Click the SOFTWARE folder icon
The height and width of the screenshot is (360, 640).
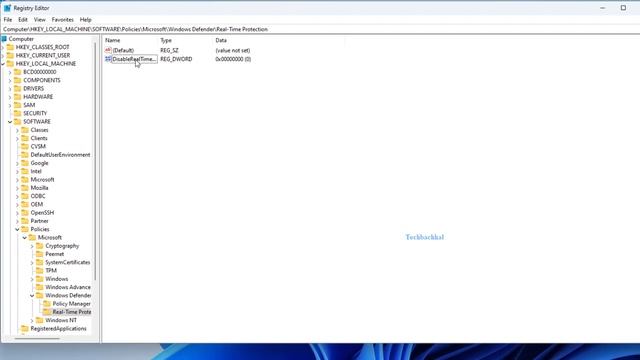18,122
